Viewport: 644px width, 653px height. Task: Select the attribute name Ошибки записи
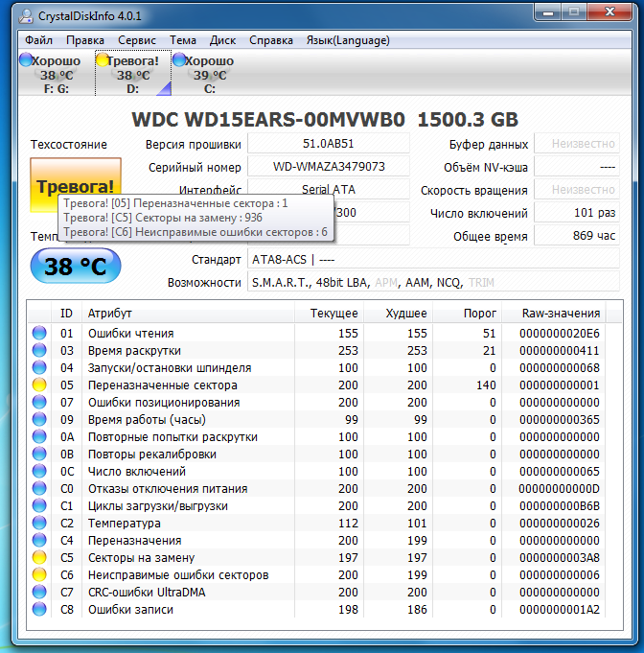(130, 610)
